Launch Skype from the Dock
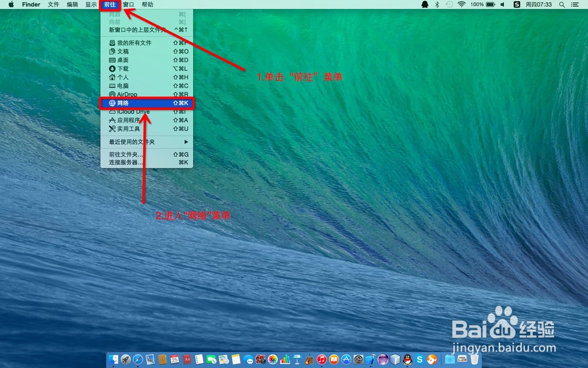This screenshot has width=588, height=368. point(419,359)
